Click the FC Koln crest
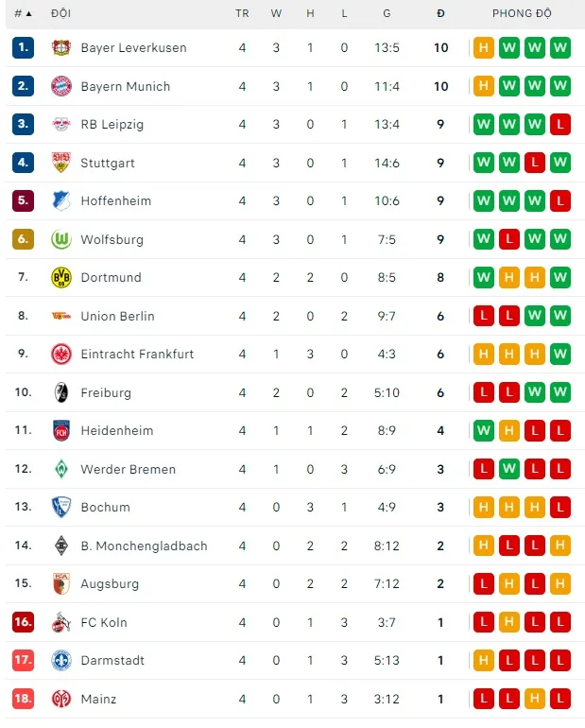The height and width of the screenshot is (728, 585). coord(61,622)
